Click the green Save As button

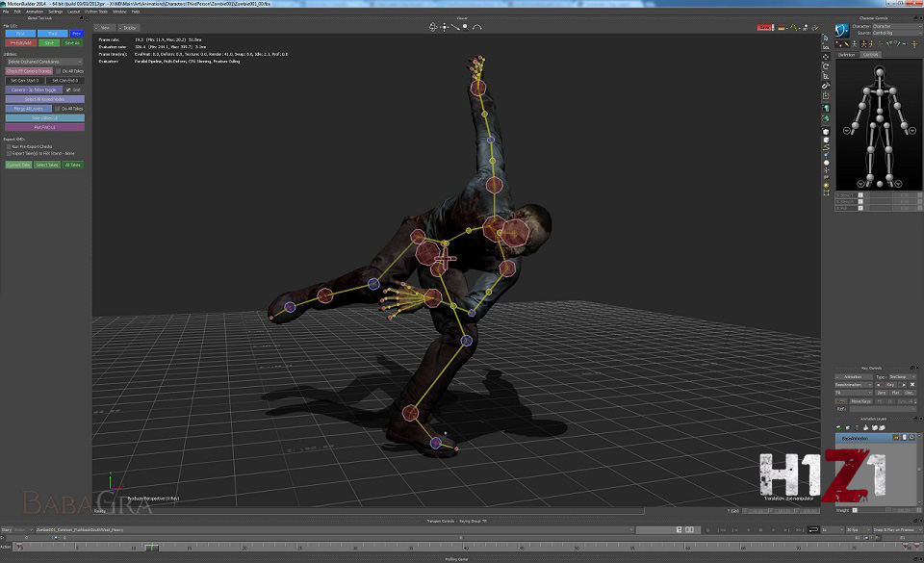click(72, 43)
